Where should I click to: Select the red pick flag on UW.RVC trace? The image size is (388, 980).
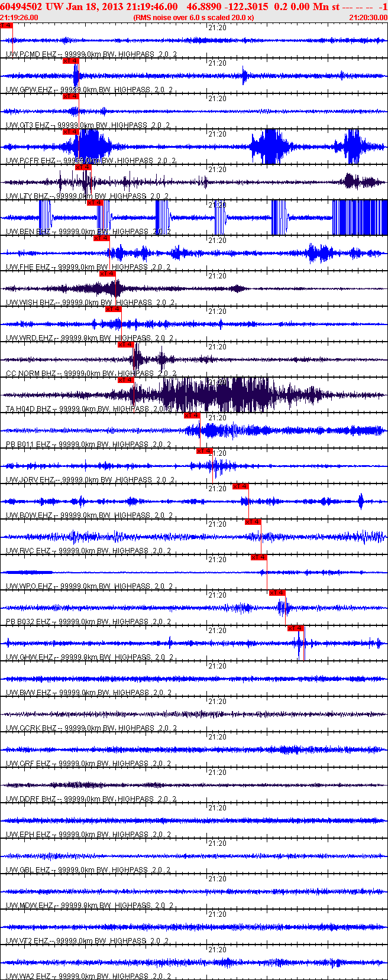click(253, 522)
